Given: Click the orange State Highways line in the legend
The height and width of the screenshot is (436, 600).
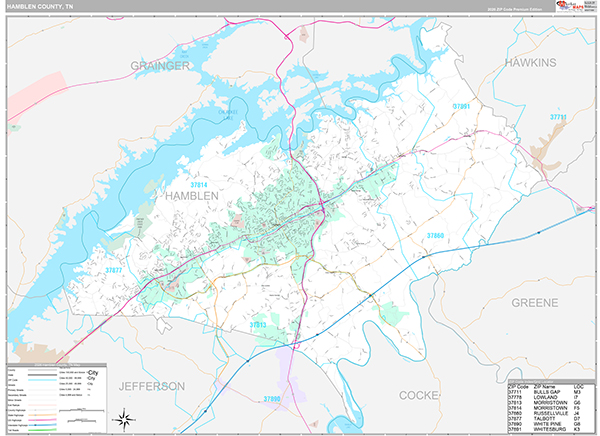Looking at the screenshot, I should [x=42, y=415].
